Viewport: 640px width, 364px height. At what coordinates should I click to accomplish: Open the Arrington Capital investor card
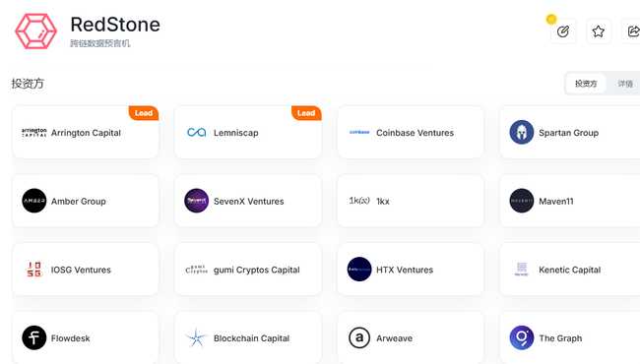(x=86, y=132)
